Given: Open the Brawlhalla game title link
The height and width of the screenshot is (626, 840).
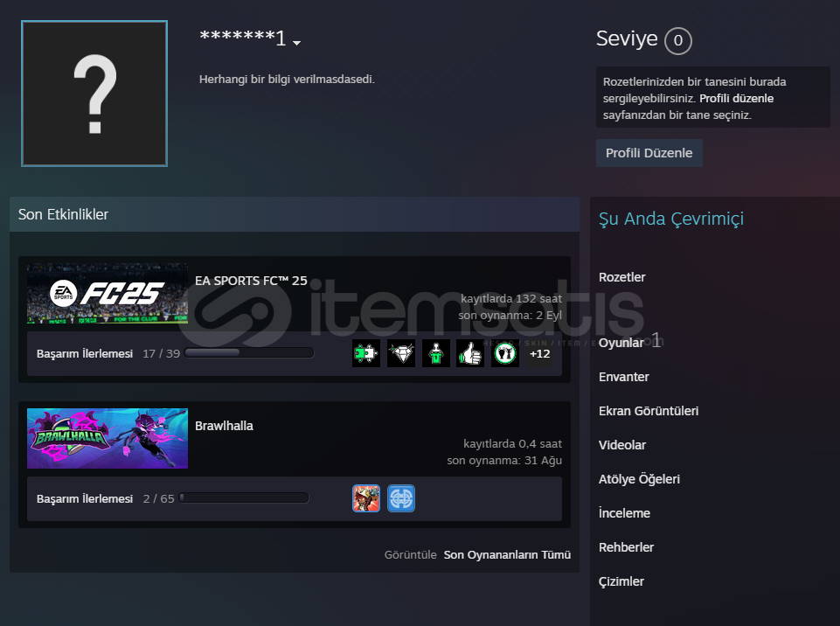Looking at the screenshot, I should point(224,426).
